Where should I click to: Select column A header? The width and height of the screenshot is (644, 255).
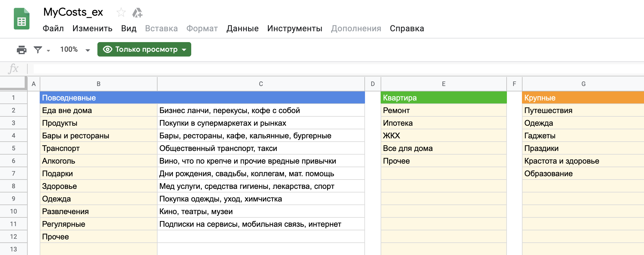[x=34, y=84]
